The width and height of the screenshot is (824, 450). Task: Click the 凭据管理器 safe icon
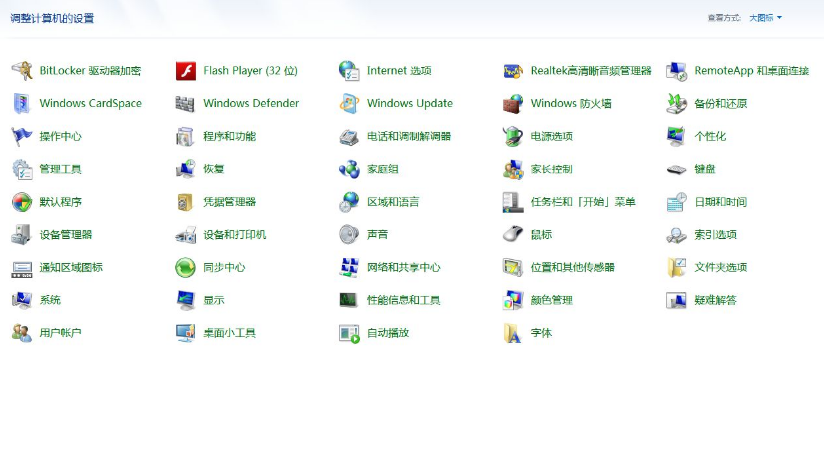[186, 202]
